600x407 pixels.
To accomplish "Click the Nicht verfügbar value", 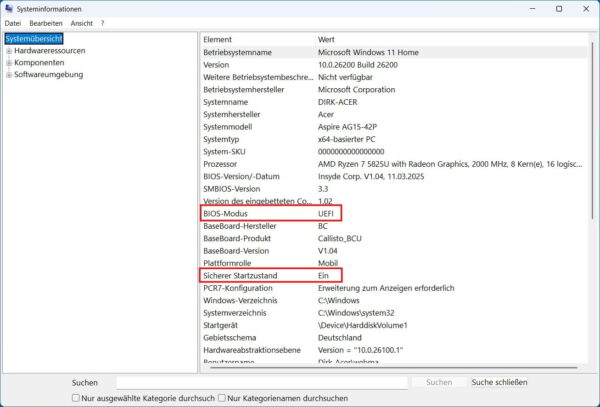I will pos(345,77).
